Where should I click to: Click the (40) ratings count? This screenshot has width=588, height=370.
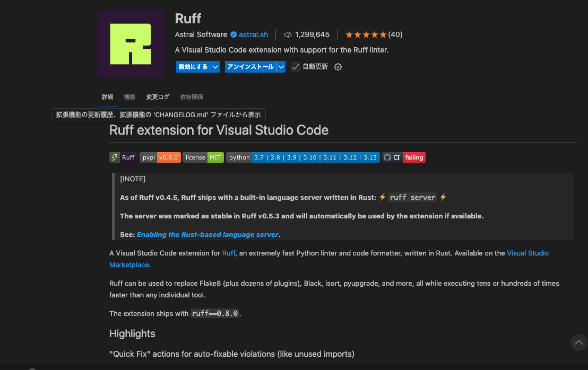point(395,34)
